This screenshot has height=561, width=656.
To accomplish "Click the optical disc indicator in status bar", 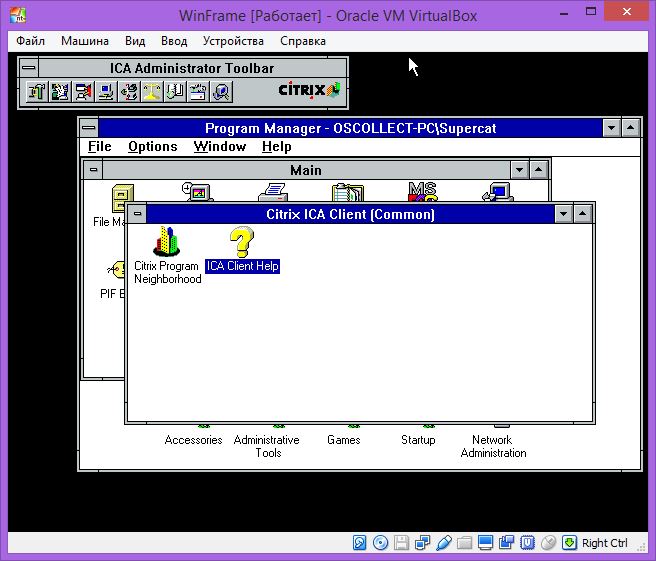I will pyautogui.click(x=380, y=543).
